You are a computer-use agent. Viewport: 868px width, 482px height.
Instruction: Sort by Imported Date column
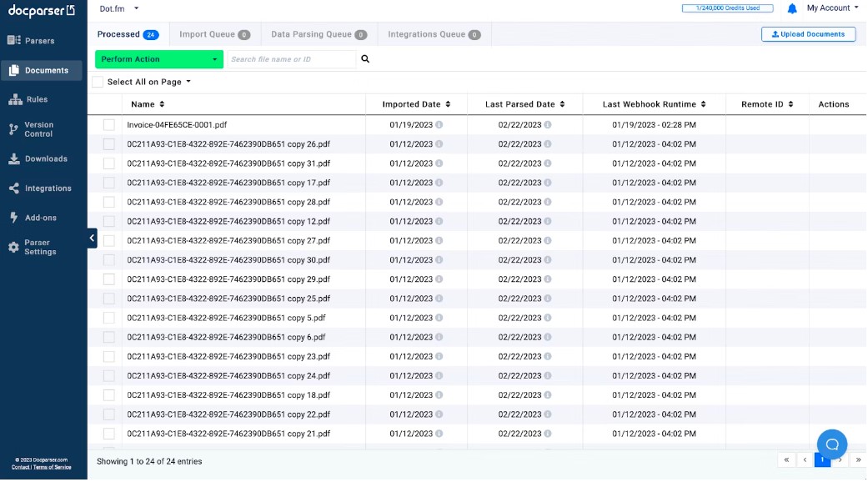(448, 104)
